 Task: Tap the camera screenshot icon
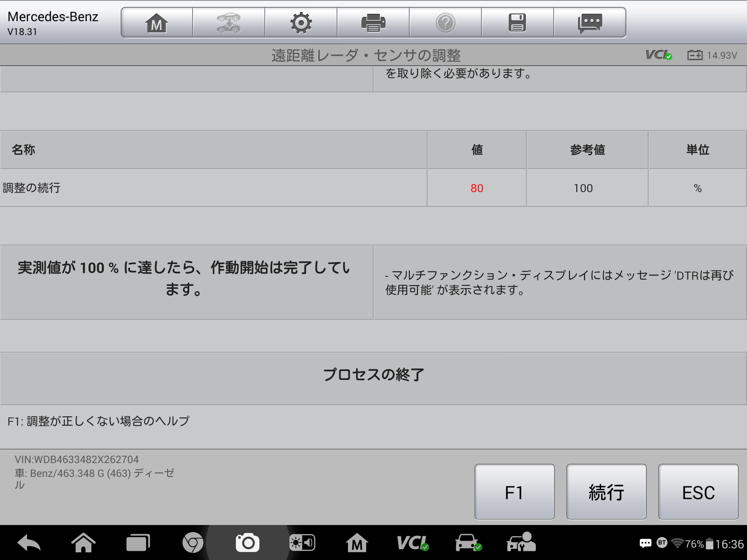coord(248,543)
